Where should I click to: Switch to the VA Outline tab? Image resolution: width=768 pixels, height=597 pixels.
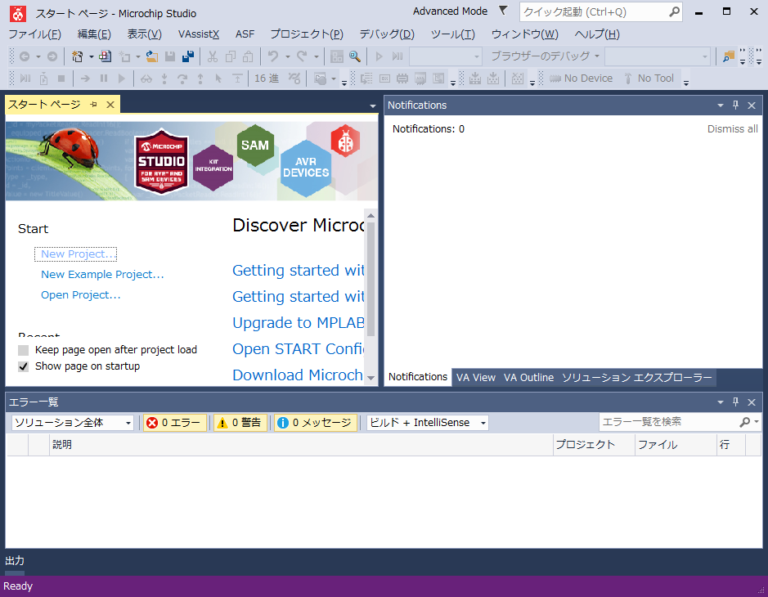point(528,377)
